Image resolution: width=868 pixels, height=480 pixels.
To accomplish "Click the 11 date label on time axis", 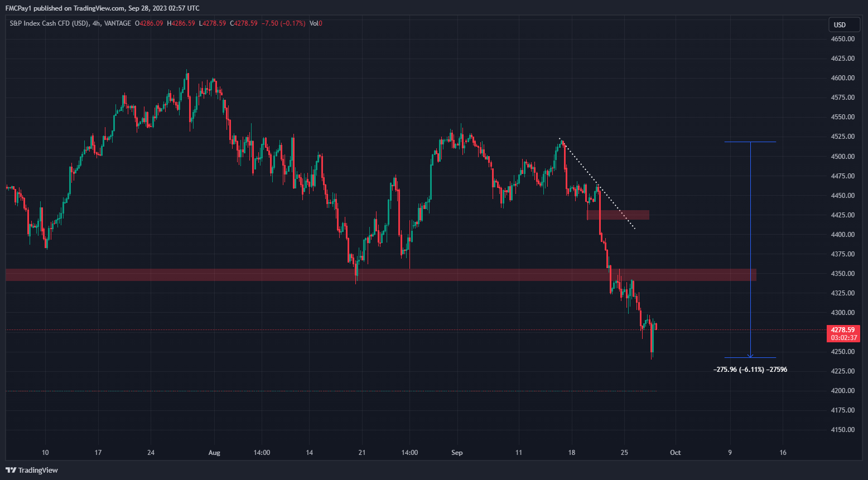I will (x=519, y=453).
